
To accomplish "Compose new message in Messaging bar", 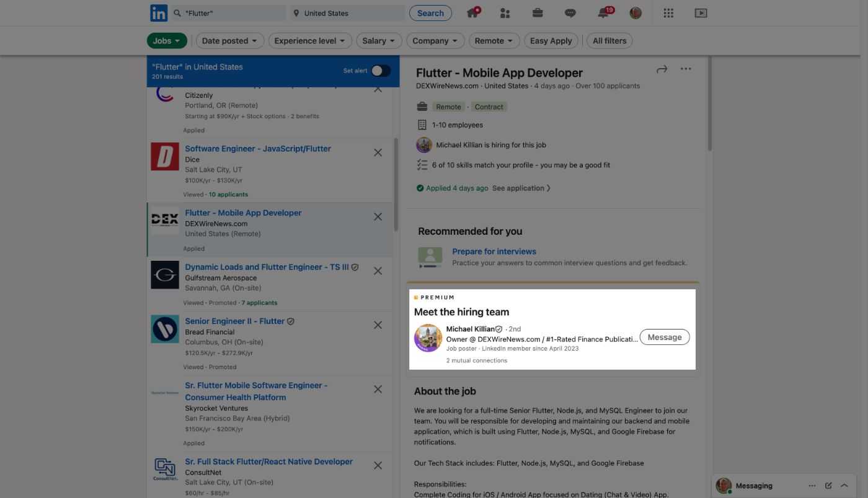I will click(828, 486).
